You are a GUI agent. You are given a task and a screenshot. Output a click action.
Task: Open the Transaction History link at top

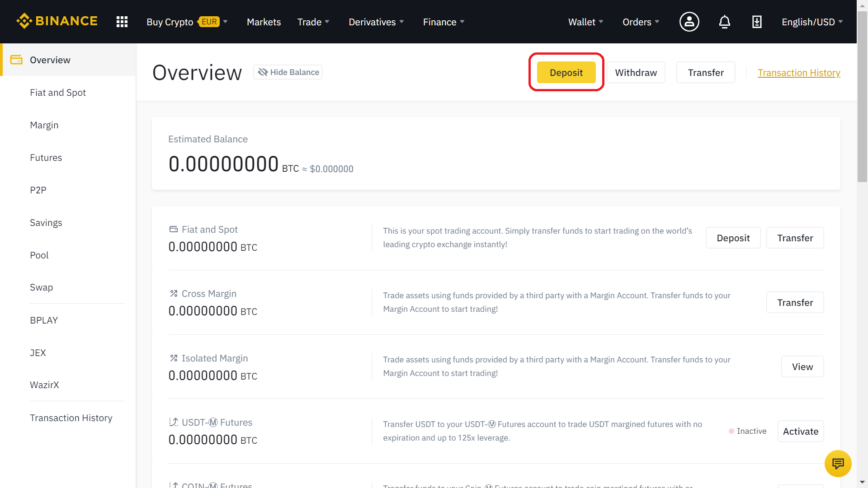point(799,72)
